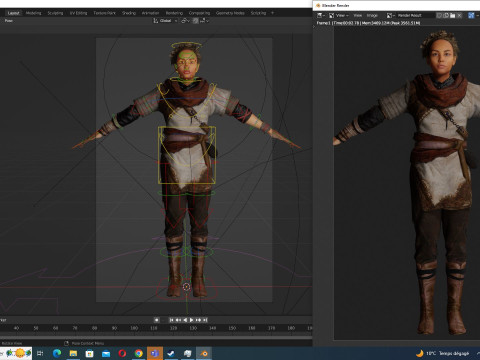This screenshot has width=480, height=360.
Task: Click the 3D cursor at the character's feet
Action: 186,287
